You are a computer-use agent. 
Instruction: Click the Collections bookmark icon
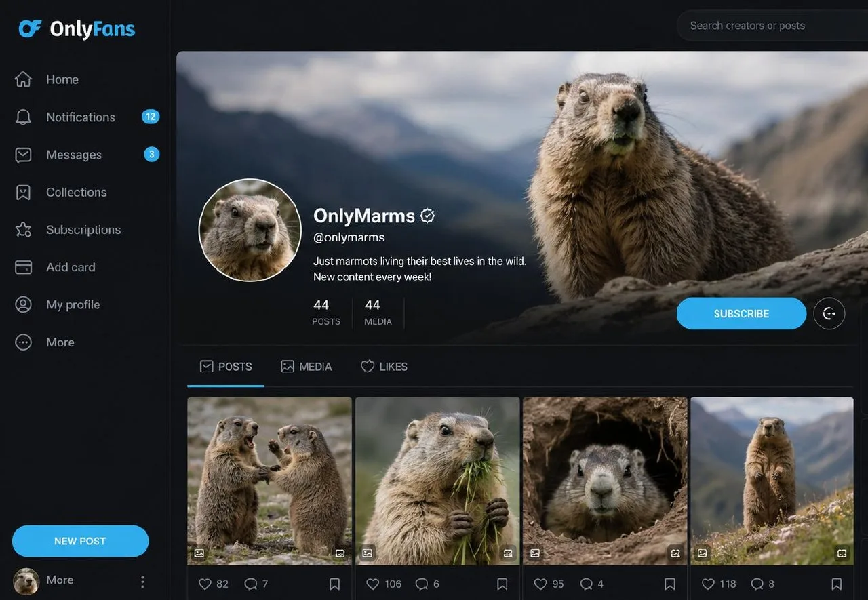(23, 193)
